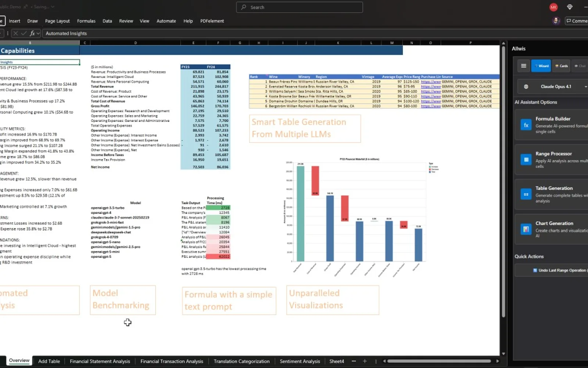Click the Search input box
This screenshot has width=588, height=368.
click(300, 7)
